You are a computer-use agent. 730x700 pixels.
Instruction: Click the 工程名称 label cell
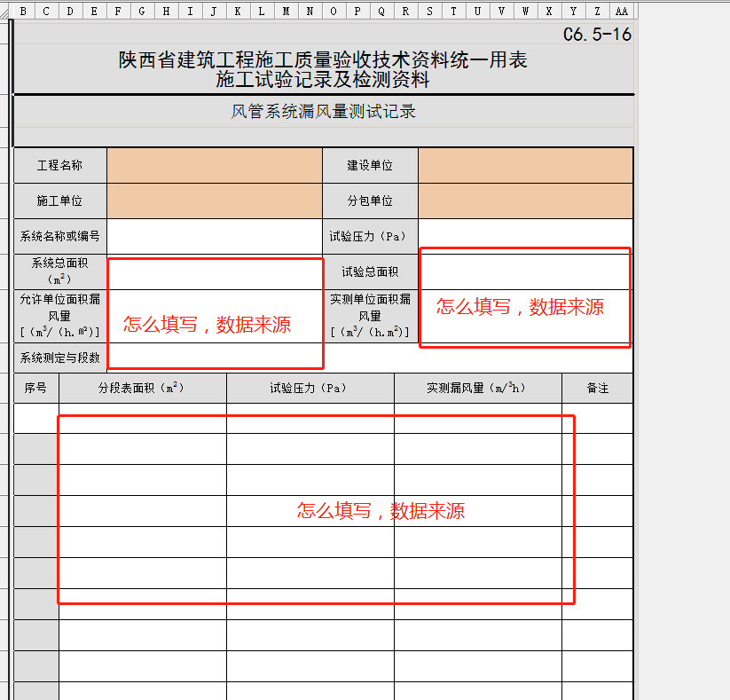pyautogui.click(x=60, y=165)
